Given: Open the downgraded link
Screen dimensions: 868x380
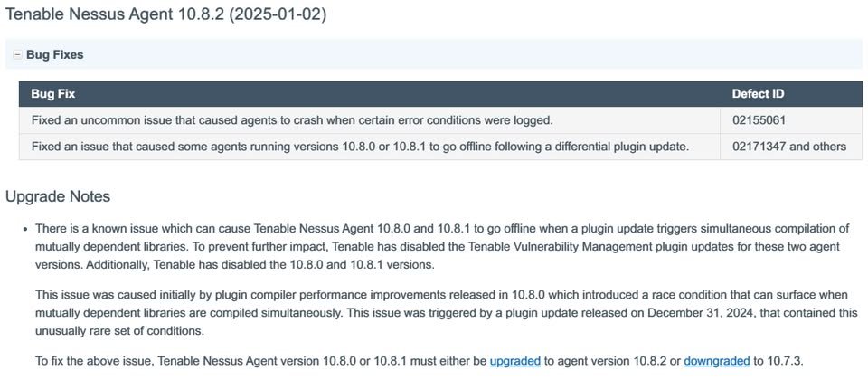Looking at the screenshot, I should click(x=717, y=362).
